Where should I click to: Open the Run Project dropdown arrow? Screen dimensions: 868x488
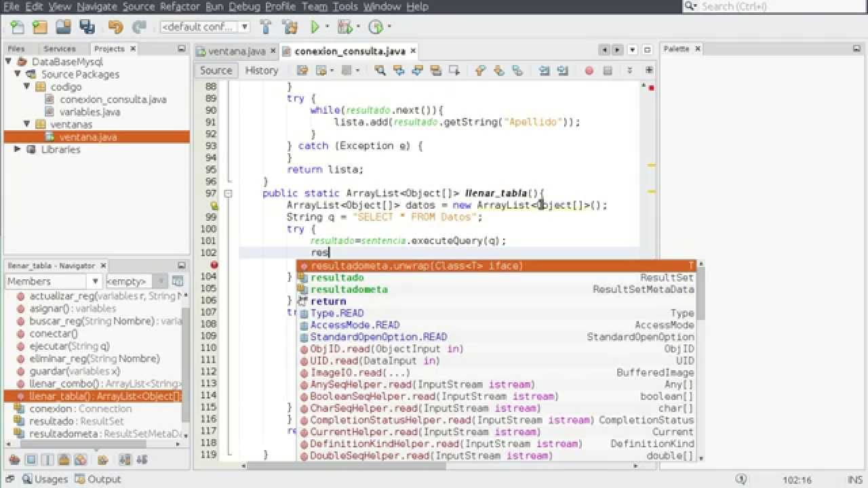pos(327,27)
